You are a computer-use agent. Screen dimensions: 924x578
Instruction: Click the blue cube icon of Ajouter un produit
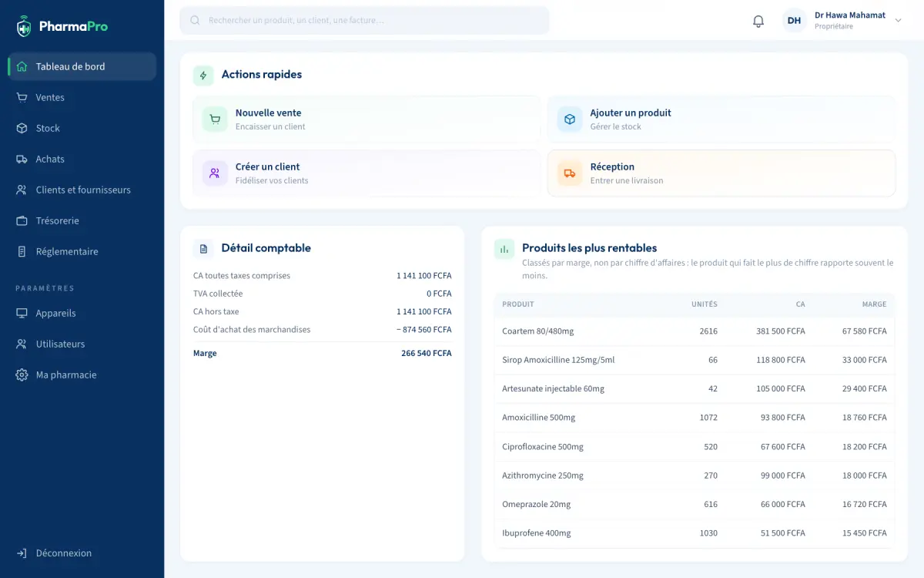tap(570, 119)
